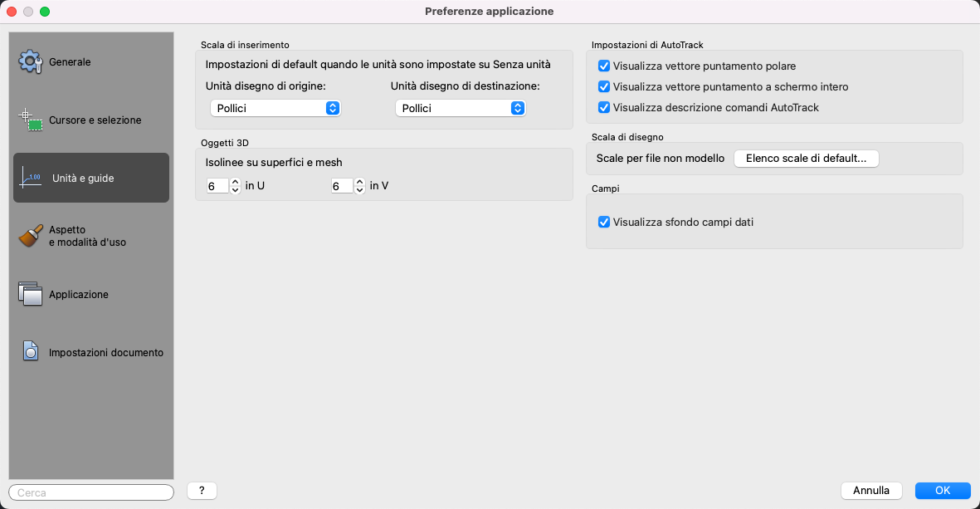The height and width of the screenshot is (509, 980).
Task: Select the Unità e guide ruler icon
Action: (31, 178)
